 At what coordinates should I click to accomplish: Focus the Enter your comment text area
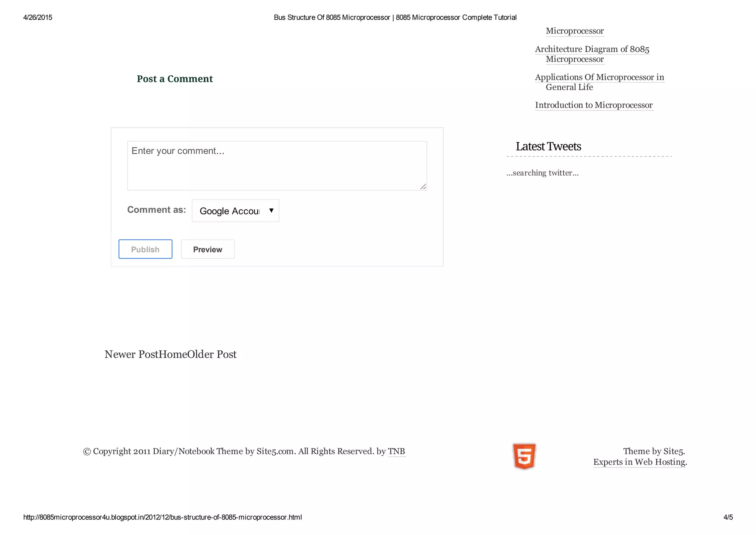(277, 166)
